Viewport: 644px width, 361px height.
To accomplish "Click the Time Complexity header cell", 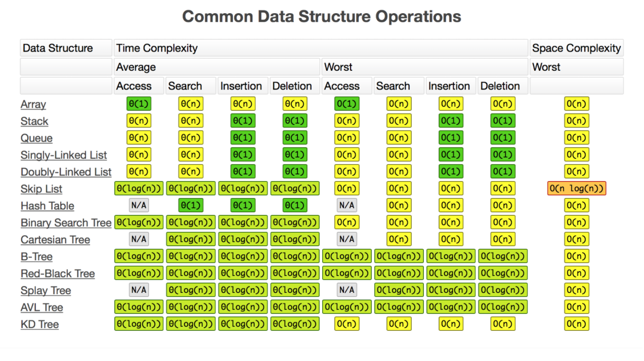I will [x=321, y=49].
